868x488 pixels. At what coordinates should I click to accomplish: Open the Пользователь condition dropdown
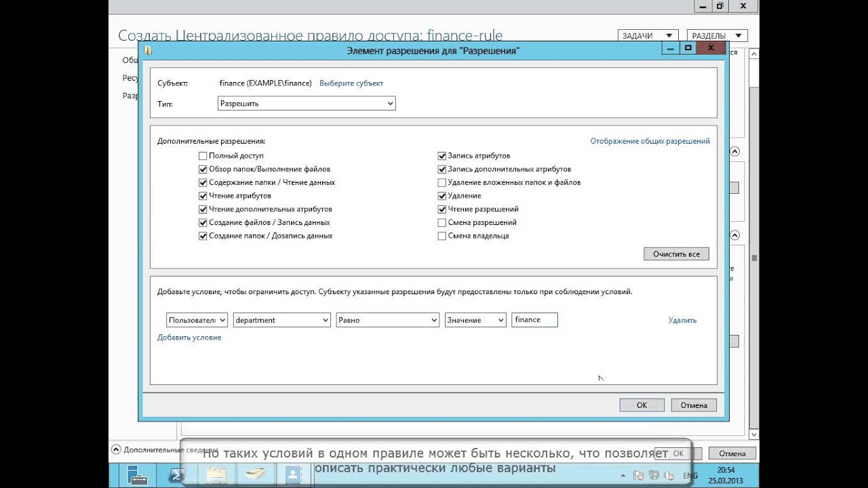[197, 320]
